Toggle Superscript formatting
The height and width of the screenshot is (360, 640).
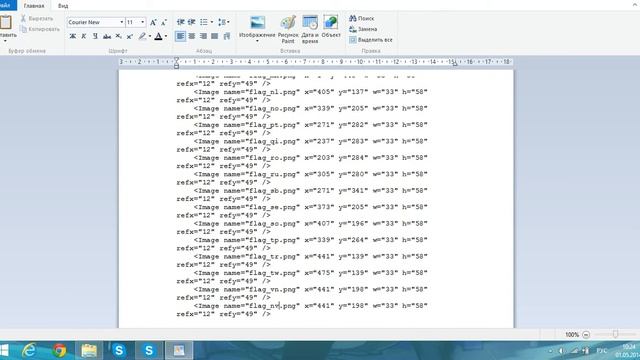pos(129,36)
